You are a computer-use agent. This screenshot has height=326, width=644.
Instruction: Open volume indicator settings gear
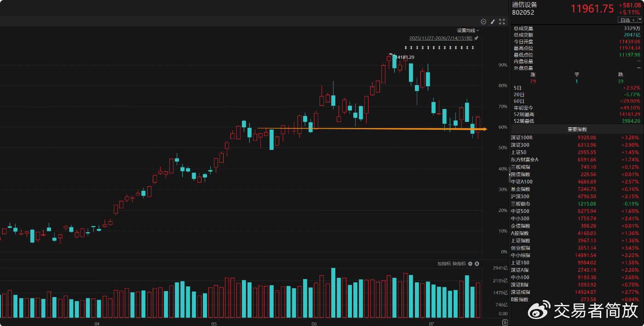pos(470,263)
